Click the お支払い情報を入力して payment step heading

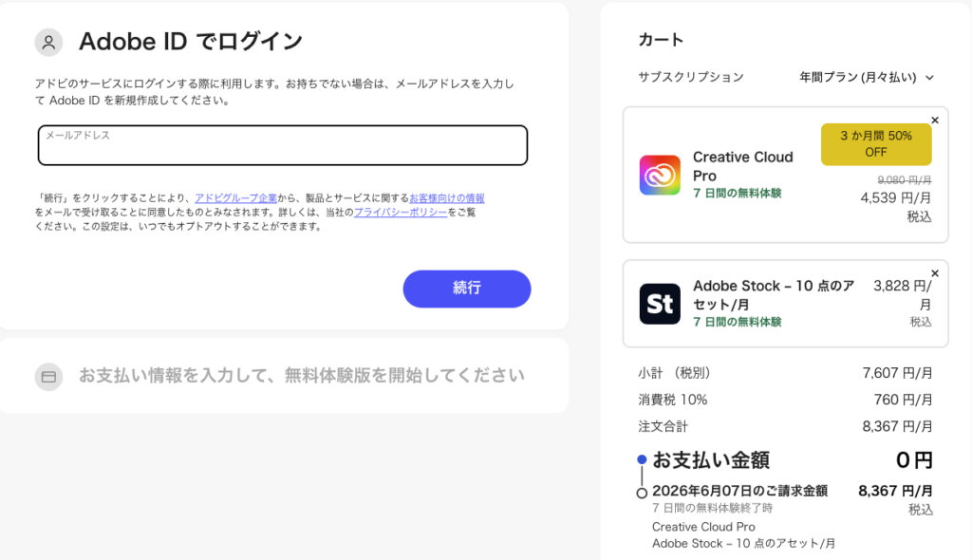[301, 375]
